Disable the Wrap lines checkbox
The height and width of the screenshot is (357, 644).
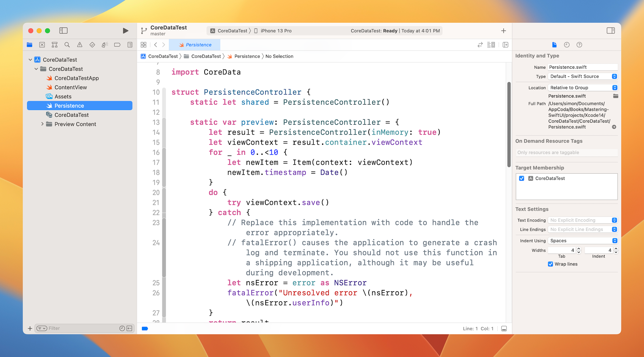pyautogui.click(x=550, y=264)
